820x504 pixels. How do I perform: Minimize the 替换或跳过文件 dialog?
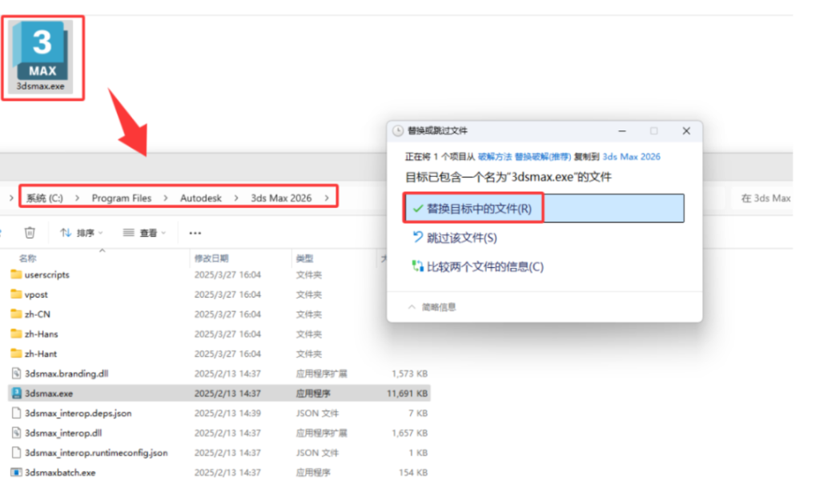(621, 130)
